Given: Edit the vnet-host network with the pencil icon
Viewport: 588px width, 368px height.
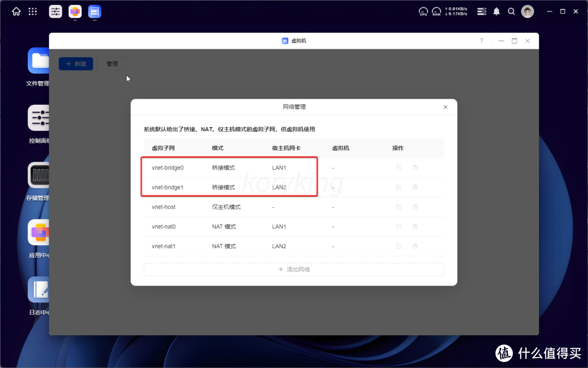Looking at the screenshot, I should (x=399, y=207).
